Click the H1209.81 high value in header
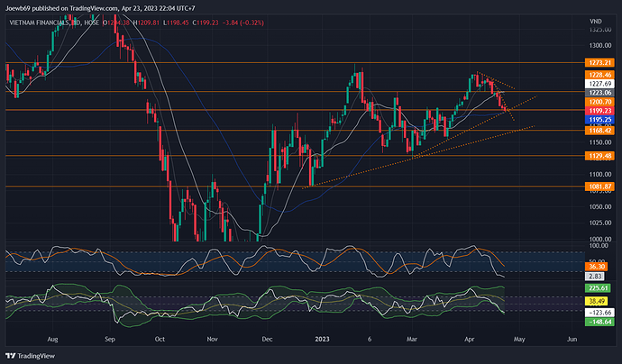The image size is (622, 364). tap(146, 23)
